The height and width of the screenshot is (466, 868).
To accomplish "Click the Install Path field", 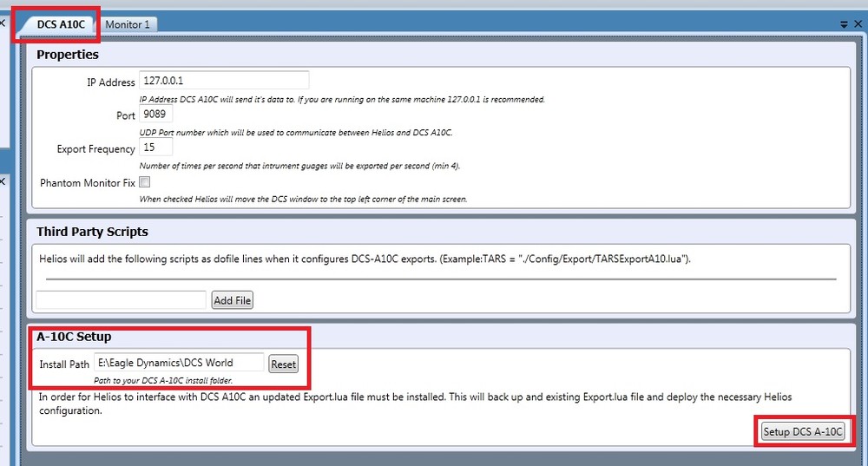I will pyautogui.click(x=179, y=363).
